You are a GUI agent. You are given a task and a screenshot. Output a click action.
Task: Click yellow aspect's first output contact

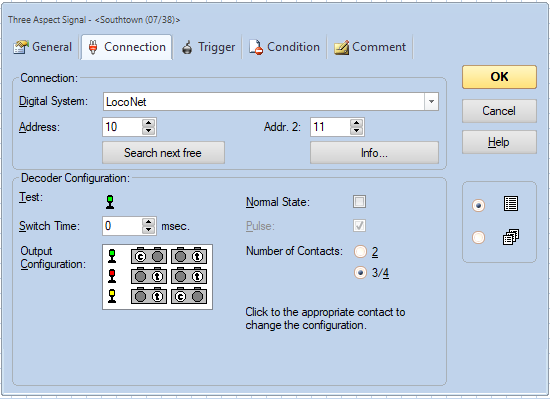140,297
